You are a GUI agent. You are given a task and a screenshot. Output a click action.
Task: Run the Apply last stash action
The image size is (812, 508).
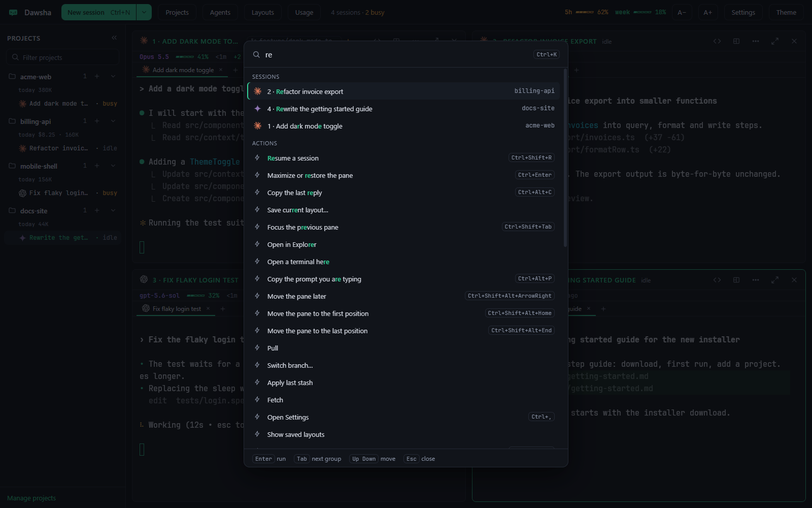[x=403, y=383]
